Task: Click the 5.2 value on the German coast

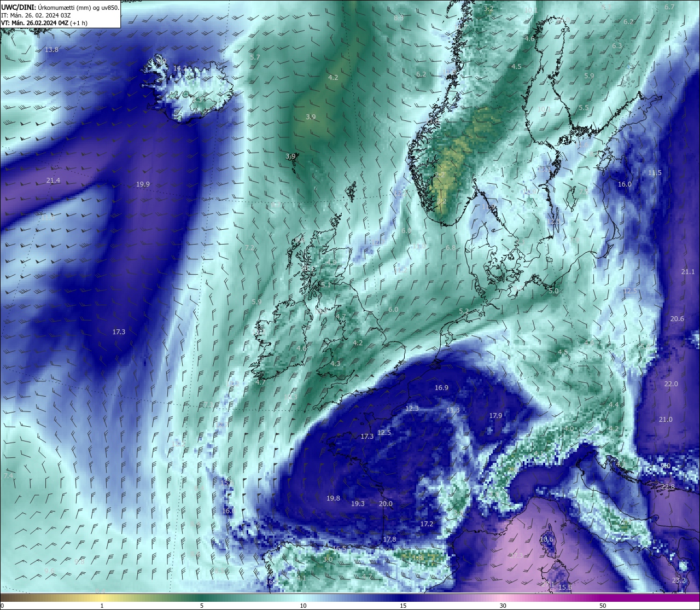Action: click(464, 311)
